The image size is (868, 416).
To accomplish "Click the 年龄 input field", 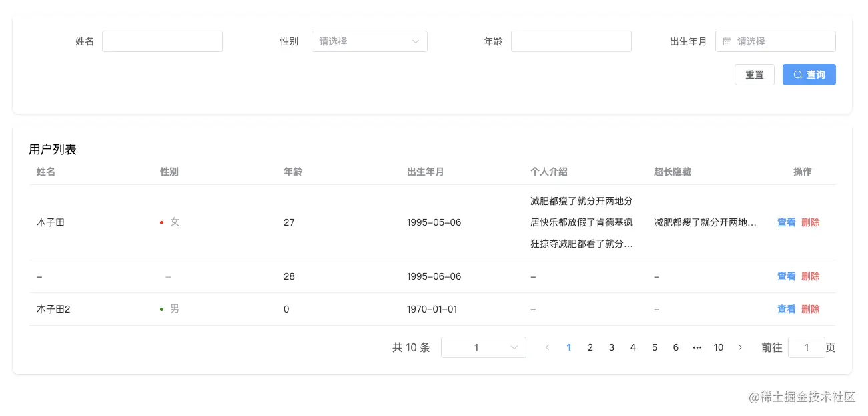I will click(x=571, y=41).
